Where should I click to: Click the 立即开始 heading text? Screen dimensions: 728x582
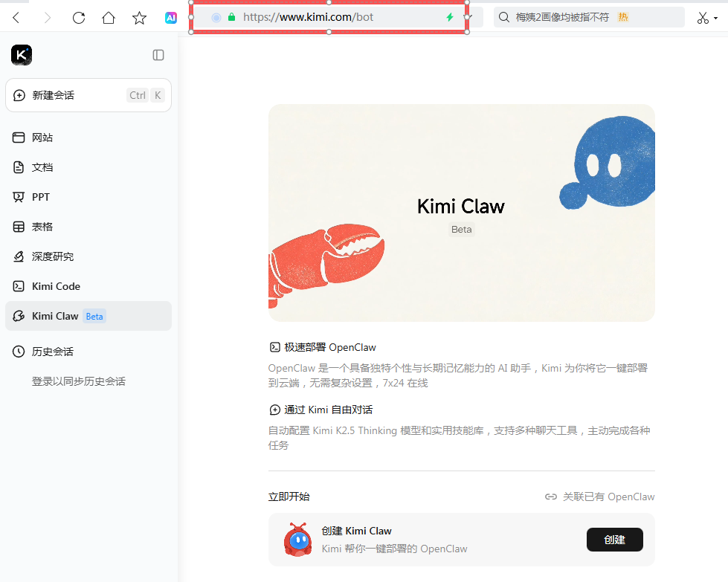[x=289, y=497]
